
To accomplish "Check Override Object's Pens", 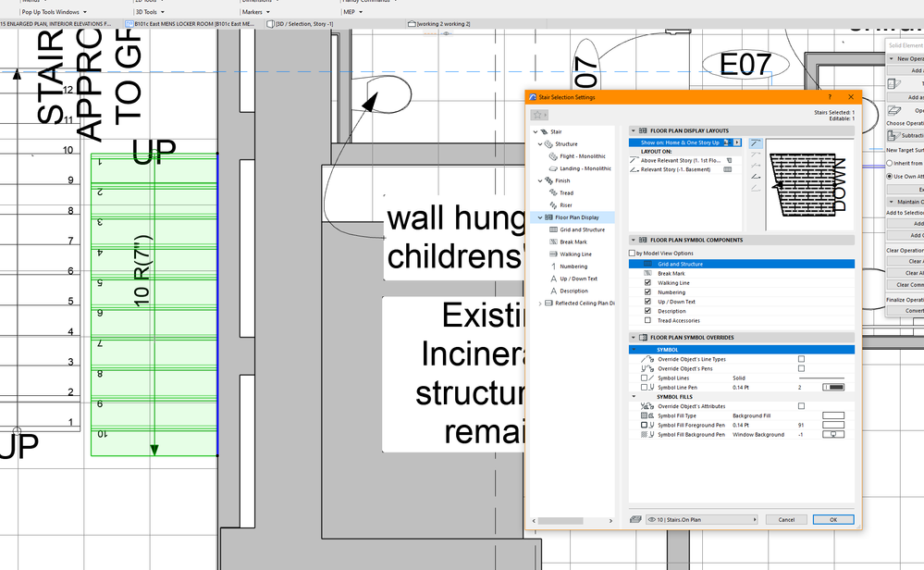I will coord(801,368).
